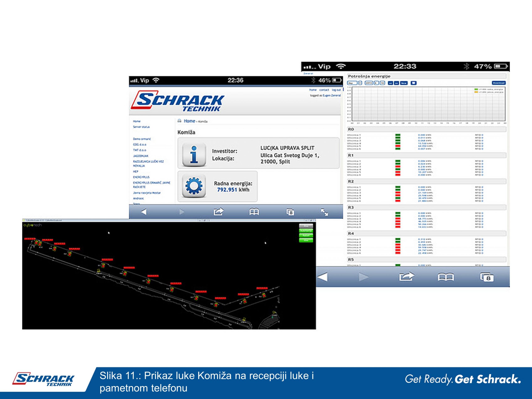Click the Home breadcrumb link before Komiža

point(190,121)
